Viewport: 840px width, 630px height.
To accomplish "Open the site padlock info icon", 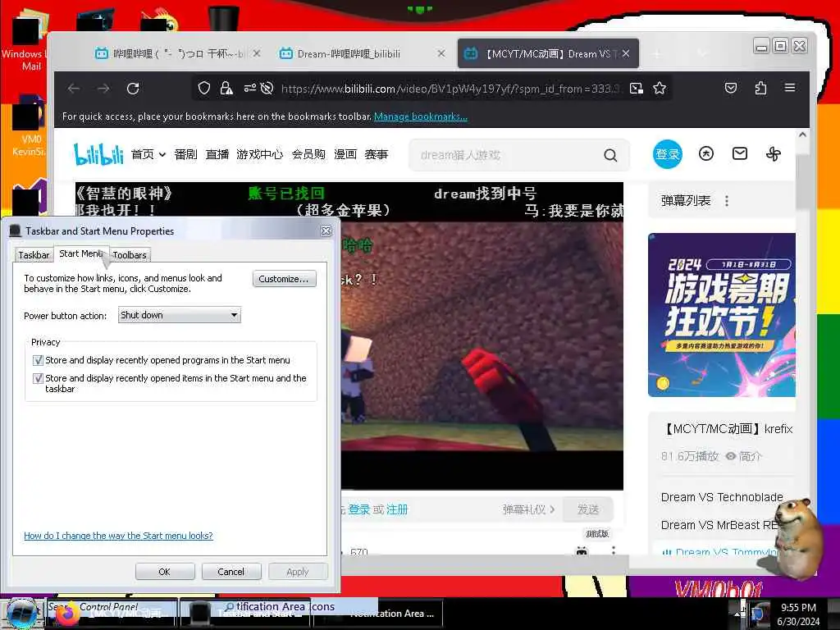I will pos(226,88).
